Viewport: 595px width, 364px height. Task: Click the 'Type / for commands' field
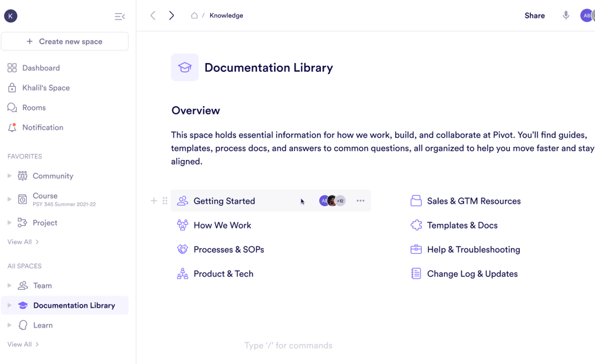click(x=288, y=346)
